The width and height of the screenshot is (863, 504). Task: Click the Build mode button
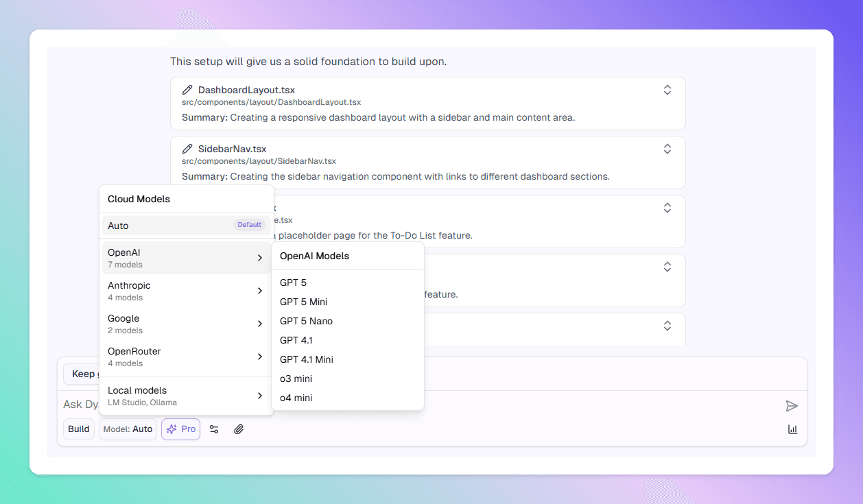pos(79,429)
